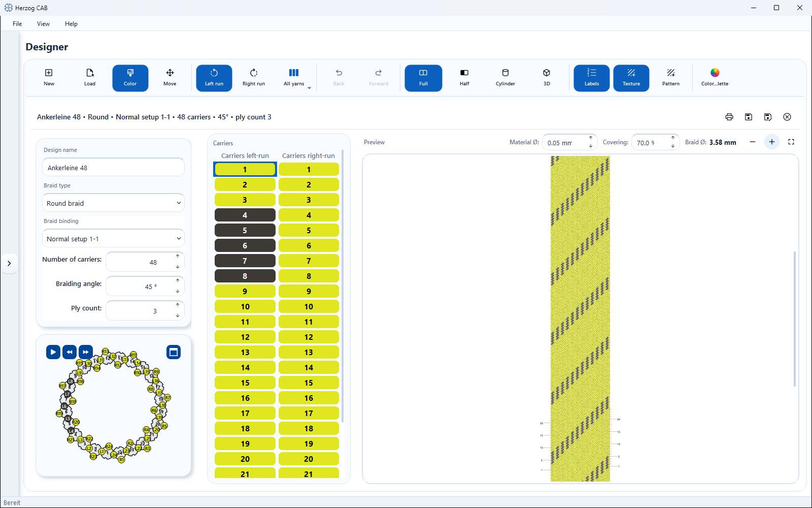Decrease Covering percentage
The image size is (812, 508).
(673, 146)
